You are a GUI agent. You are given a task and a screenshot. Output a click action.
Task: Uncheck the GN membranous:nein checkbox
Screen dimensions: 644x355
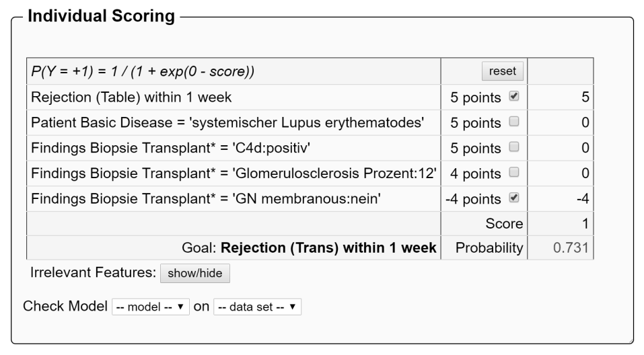click(x=514, y=198)
